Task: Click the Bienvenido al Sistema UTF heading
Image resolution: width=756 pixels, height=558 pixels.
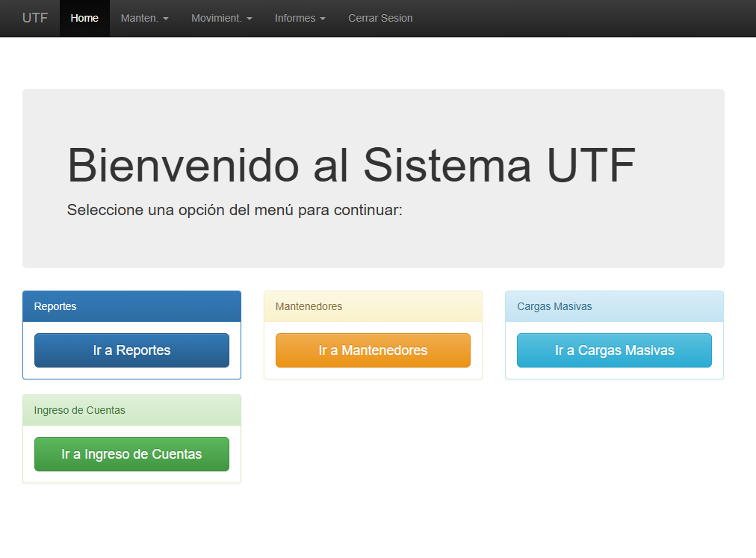Action: (x=351, y=165)
